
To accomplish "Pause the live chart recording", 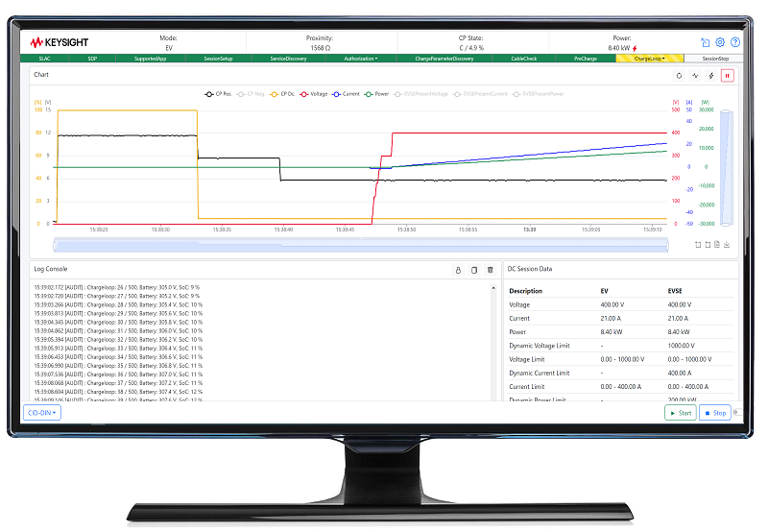I will click(728, 76).
